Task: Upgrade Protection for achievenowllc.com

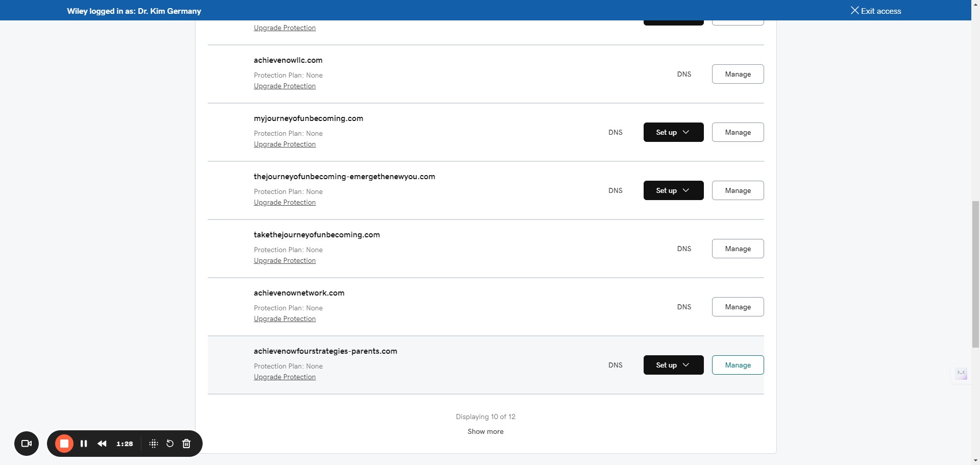Action: pos(285,86)
